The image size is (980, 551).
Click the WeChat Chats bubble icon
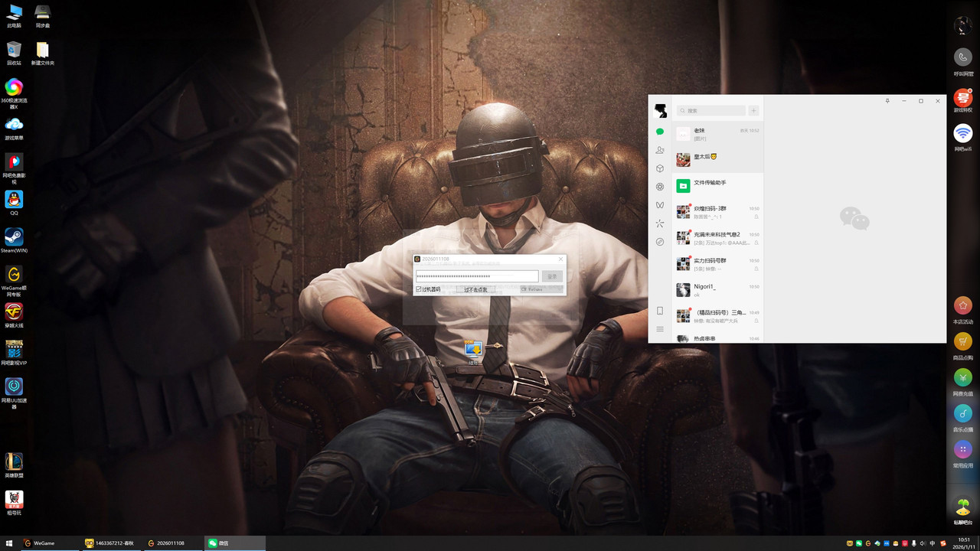pos(660,132)
